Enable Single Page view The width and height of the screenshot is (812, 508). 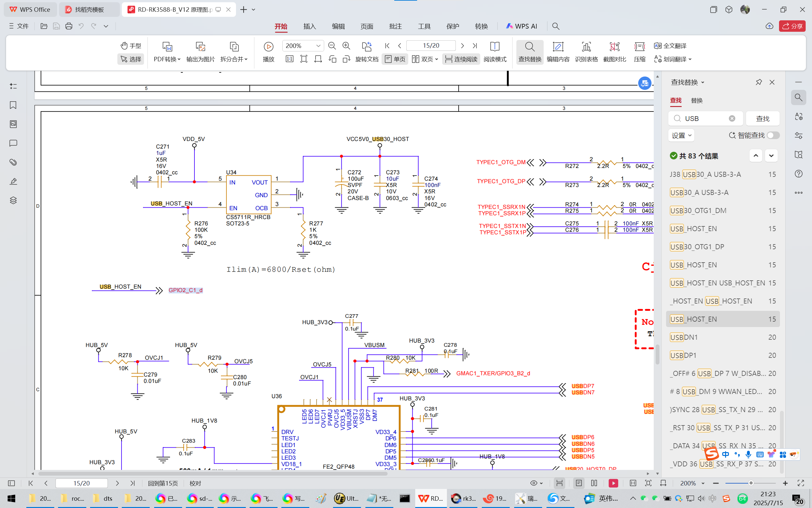[x=395, y=59]
